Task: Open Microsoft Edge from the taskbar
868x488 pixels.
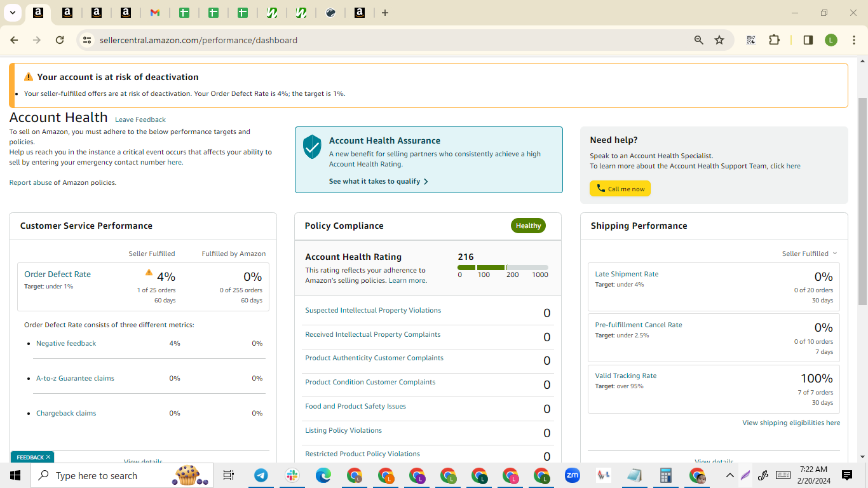Action: [x=323, y=475]
